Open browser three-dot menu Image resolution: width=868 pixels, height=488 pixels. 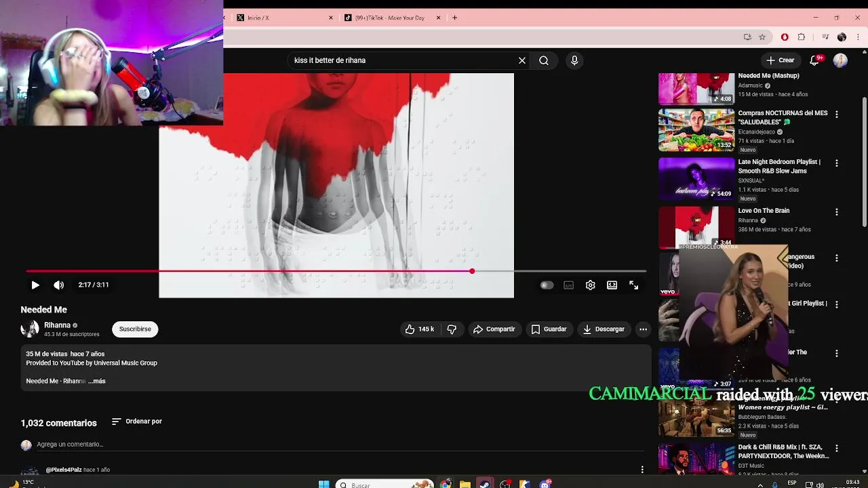click(858, 37)
